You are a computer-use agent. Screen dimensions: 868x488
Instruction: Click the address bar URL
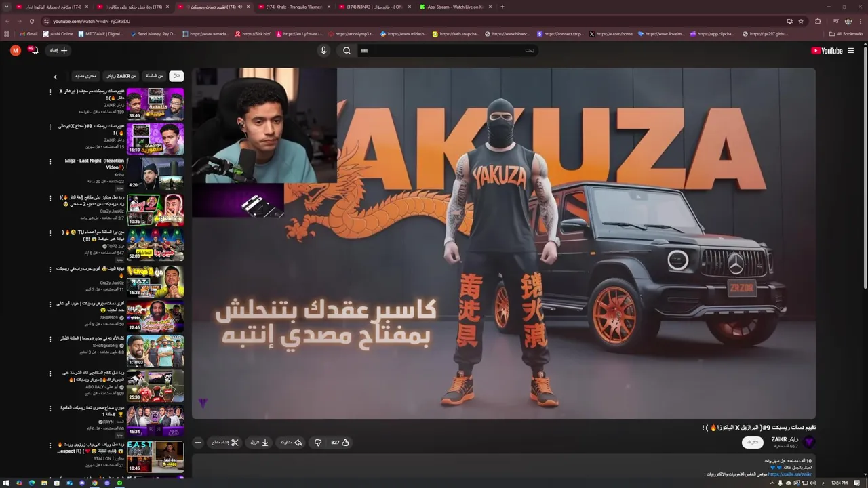(x=92, y=21)
